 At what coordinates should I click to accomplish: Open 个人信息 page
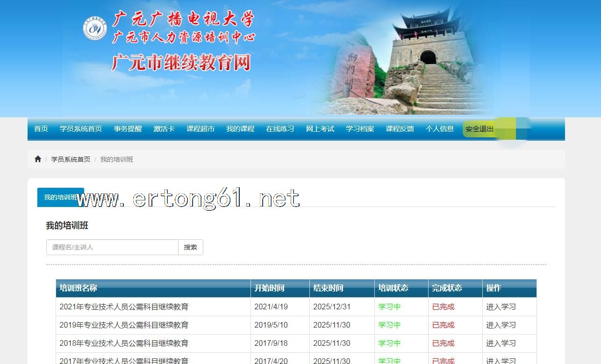[440, 129]
